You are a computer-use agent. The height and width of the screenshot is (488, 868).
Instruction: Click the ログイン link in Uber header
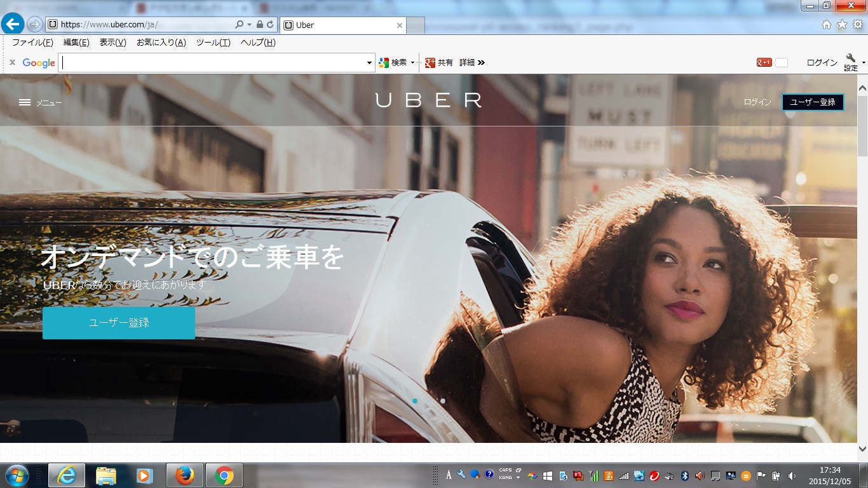(757, 102)
